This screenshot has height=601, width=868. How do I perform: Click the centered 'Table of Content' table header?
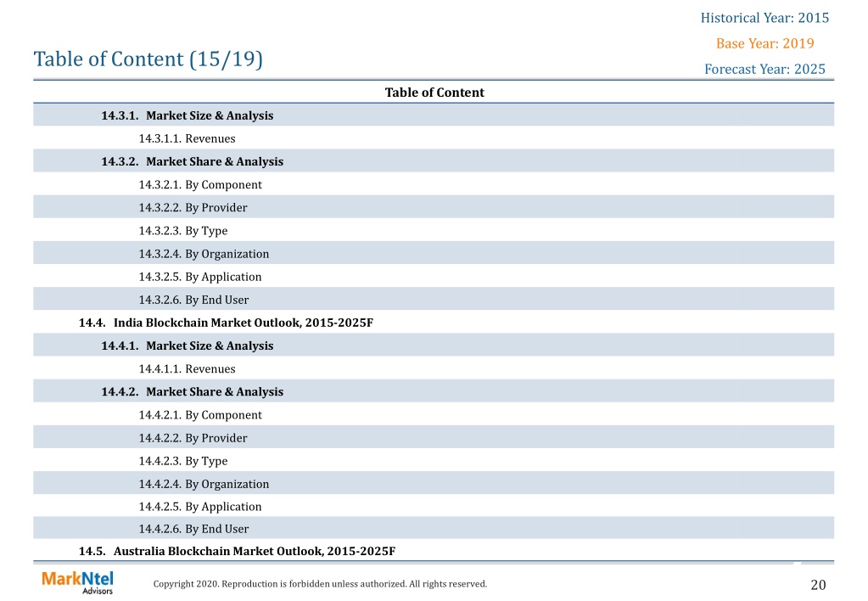pyautogui.click(x=434, y=93)
